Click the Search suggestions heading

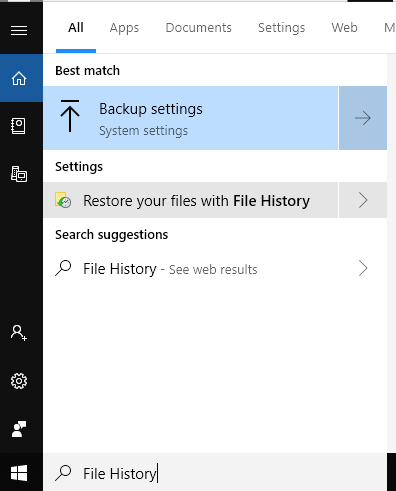(x=112, y=235)
